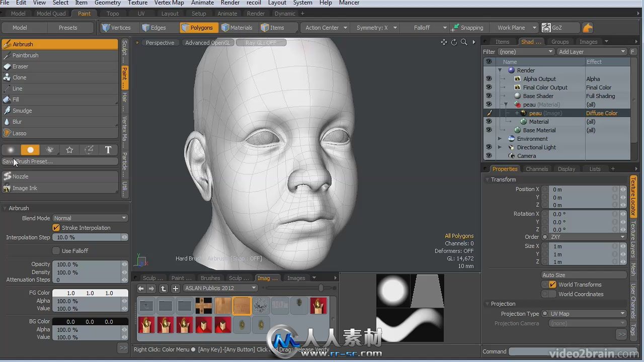Screen dimensions: 644x362
Task: Click the Advanced OpenGL viewport button
Action: click(207, 43)
